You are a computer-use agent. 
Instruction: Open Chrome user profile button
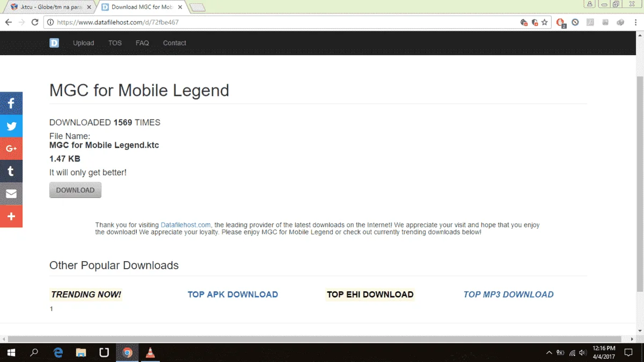(590, 4)
